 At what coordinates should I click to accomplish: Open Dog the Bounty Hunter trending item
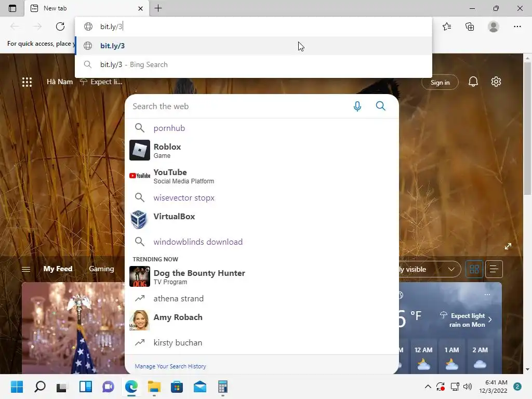[x=262, y=276]
